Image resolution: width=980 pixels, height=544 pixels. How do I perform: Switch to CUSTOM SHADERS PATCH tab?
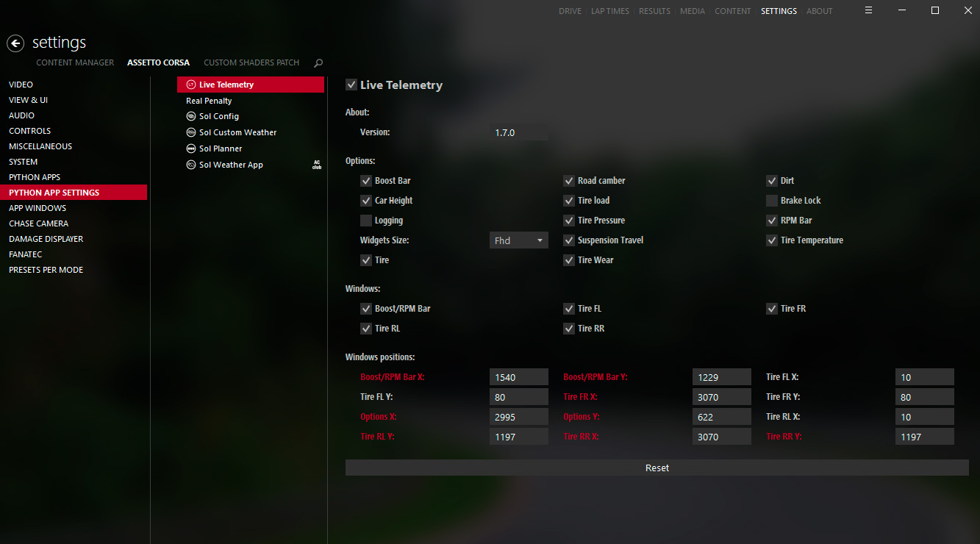(251, 62)
